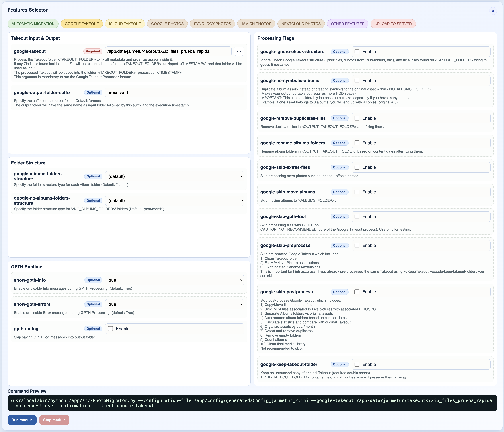
Task: Open google-albums-folders-structure dropdown
Action: [175, 176]
